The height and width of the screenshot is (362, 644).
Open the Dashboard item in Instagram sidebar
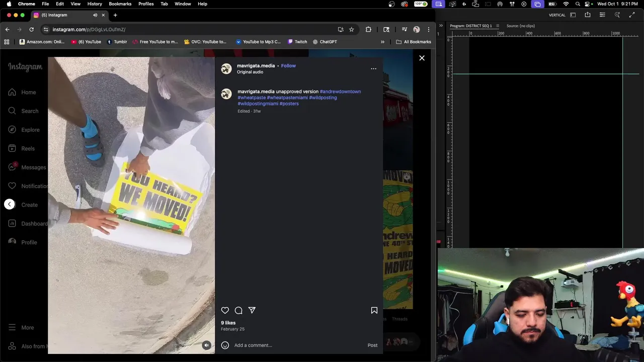click(x=27, y=223)
